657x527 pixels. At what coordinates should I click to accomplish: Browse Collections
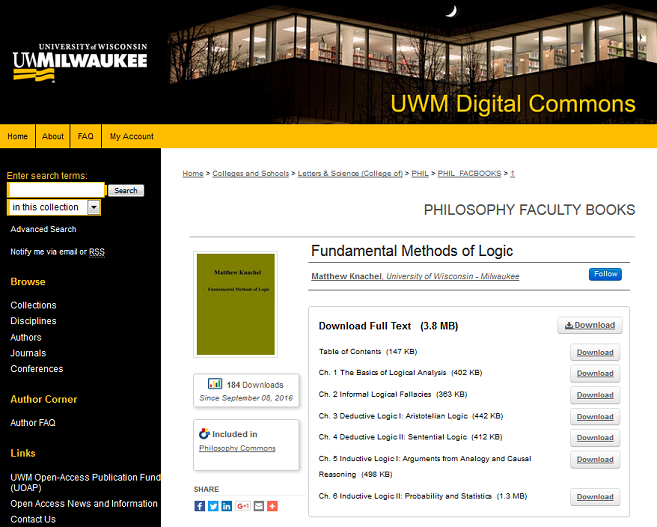[x=33, y=305]
